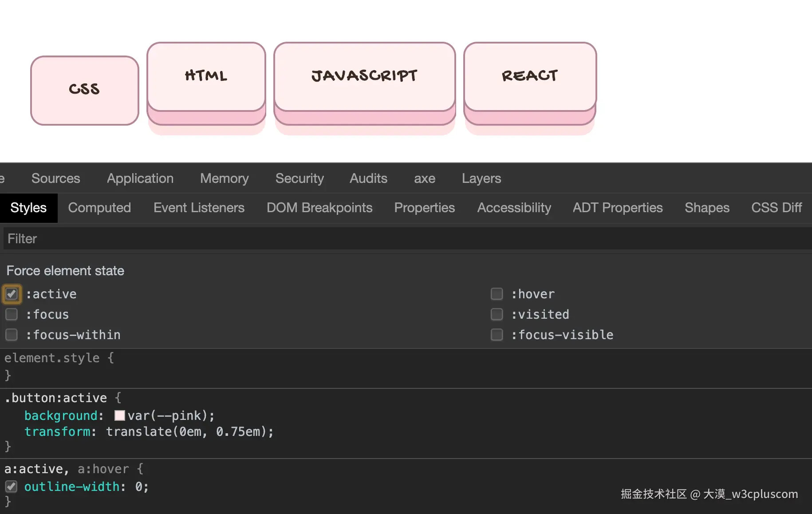
Task: Check the :focus-within checkbox
Action: point(12,335)
